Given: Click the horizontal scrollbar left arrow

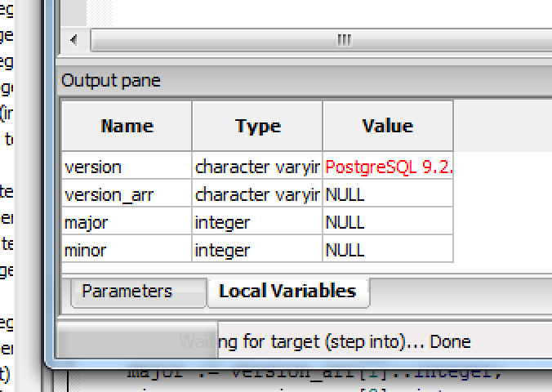Looking at the screenshot, I should click(73, 39).
